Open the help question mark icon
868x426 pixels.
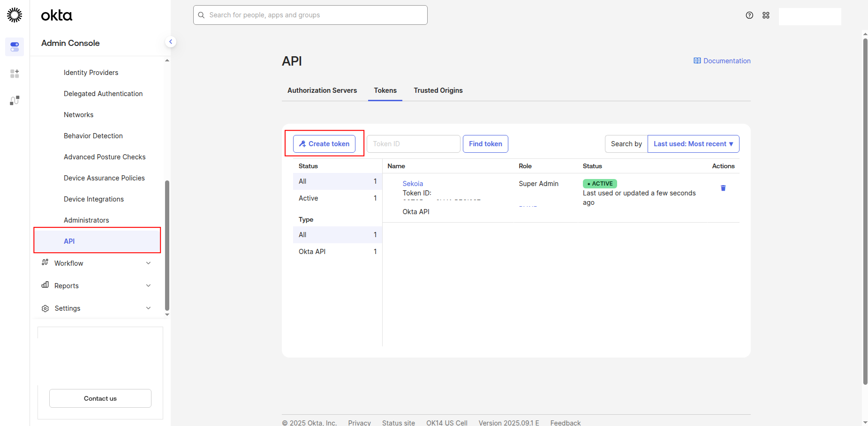tap(749, 15)
